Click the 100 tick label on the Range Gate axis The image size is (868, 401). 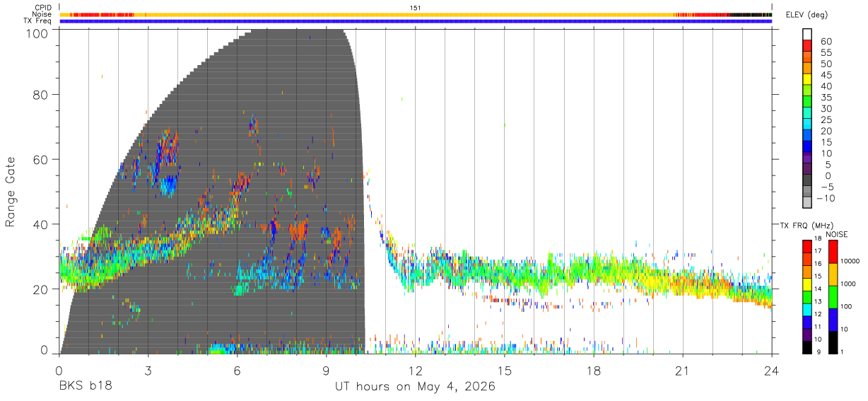[37, 33]
